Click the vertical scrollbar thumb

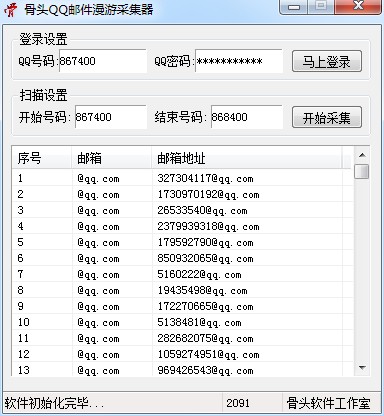click(362, 171)
